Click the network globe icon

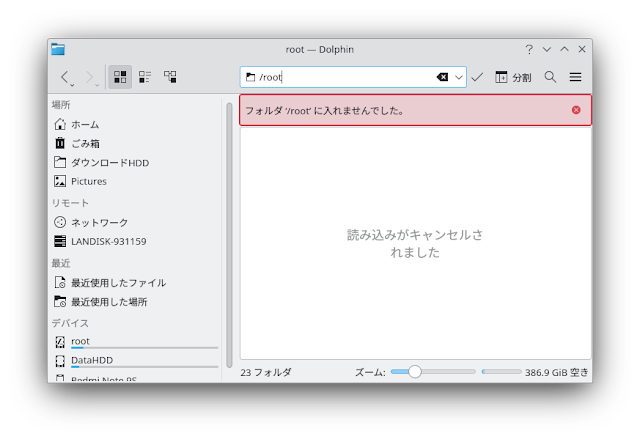(60, 222)
